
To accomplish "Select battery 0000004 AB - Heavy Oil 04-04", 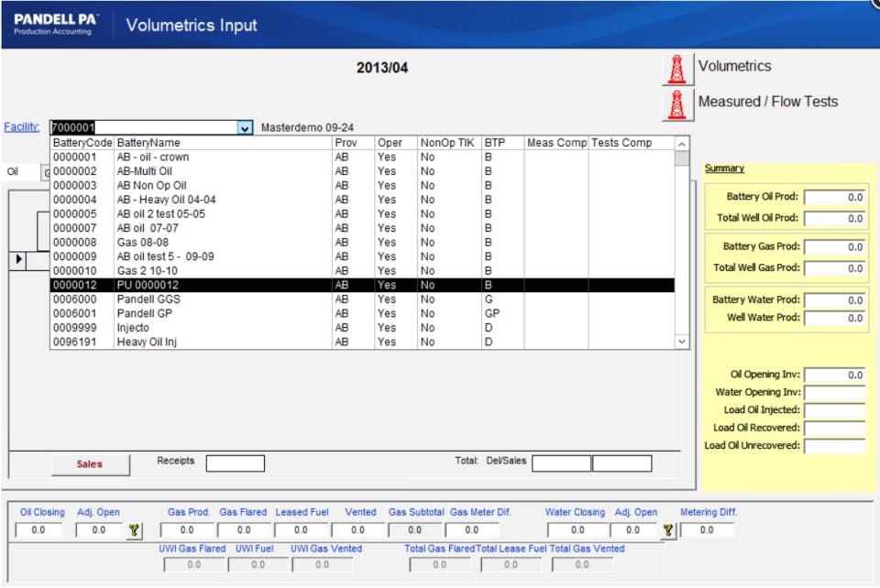I will (x=363, y=200).
